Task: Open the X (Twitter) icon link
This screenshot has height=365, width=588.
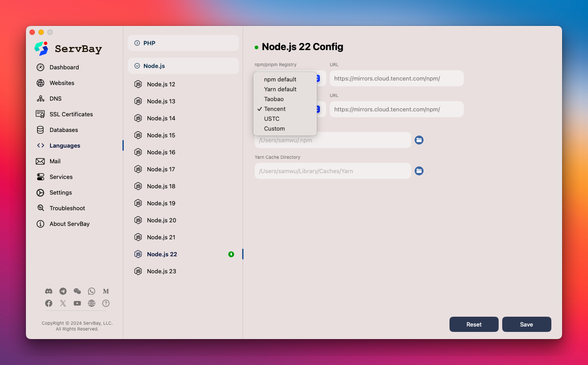Action: (x=63, y=303)
